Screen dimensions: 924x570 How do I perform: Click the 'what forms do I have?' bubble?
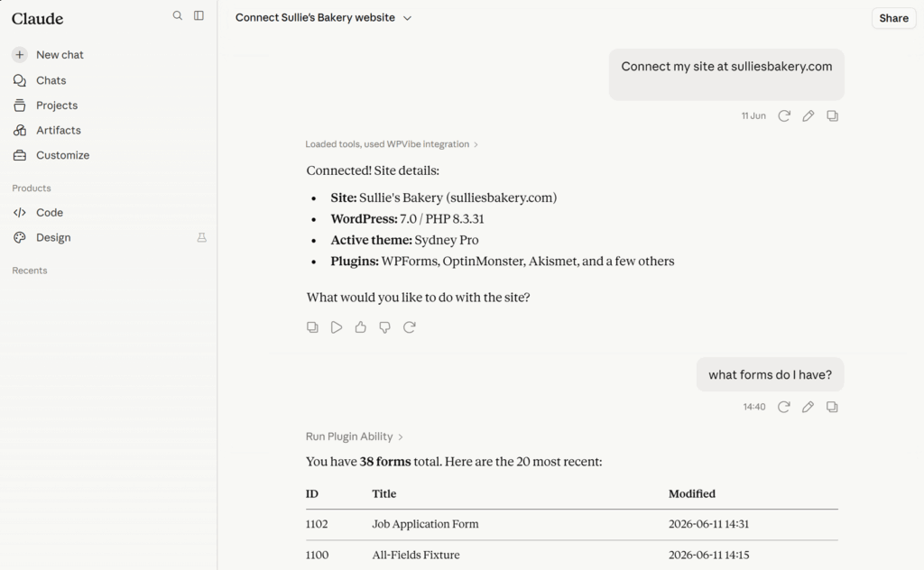(770, 374)
